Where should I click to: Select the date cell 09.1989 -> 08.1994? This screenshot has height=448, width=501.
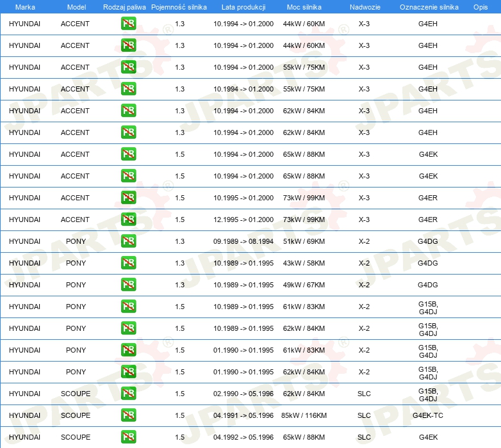tap(243, 241)
